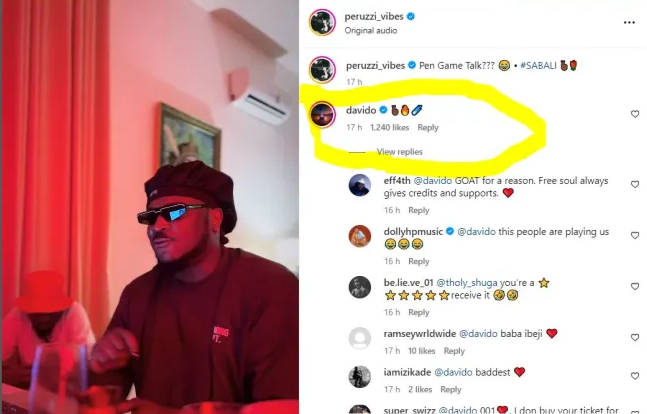Image resolution: width=647 pixels, height=414 pixels.
Task: Open Original audio link under username
Action: click(371, 31)
